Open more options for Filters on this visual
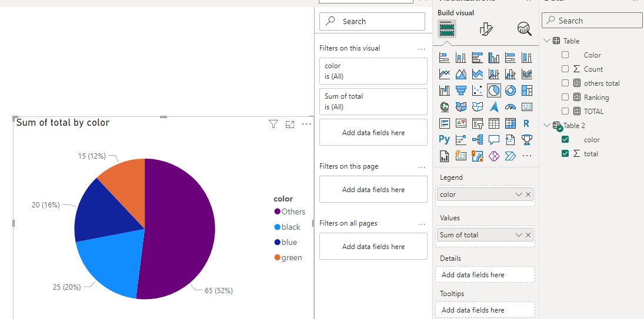644x319 pixels. point(421,49)
